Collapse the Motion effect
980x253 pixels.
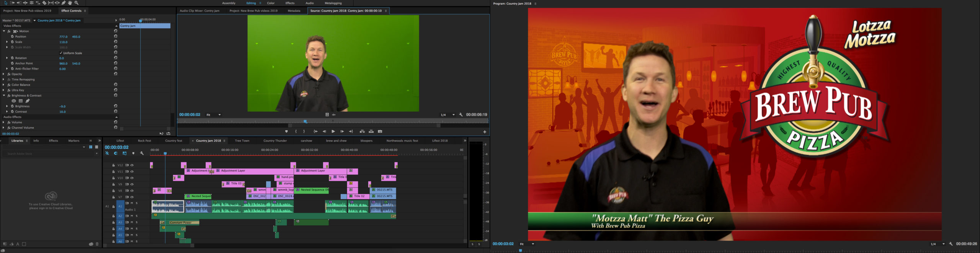pos(4,31)
